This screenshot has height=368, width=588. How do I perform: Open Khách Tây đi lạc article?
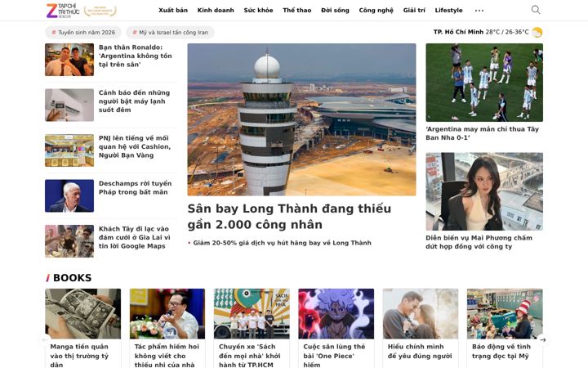135,237
